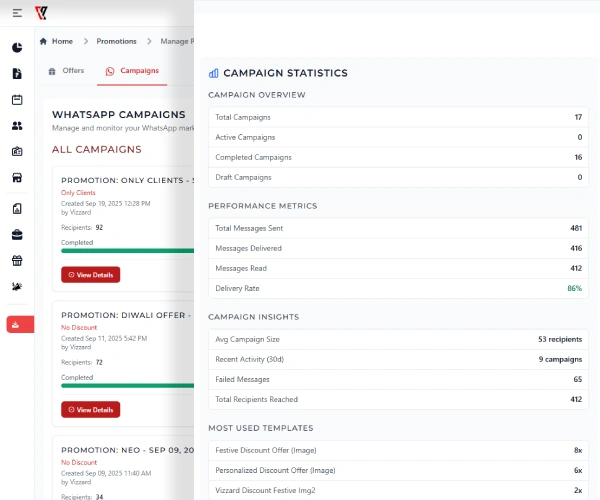Toggle the hamburger sidebar menu
The width and height of the screenshot is (600, 500).
(x=17, y=13)
